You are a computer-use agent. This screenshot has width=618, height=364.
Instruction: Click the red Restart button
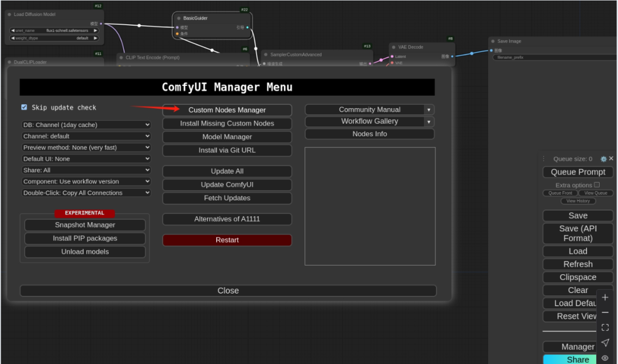click(227, 240)
